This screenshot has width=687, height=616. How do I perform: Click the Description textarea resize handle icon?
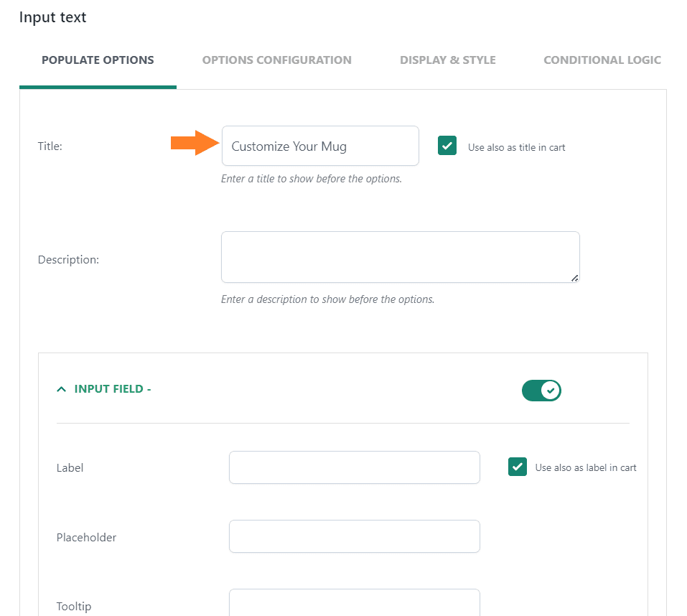[574, 278]
